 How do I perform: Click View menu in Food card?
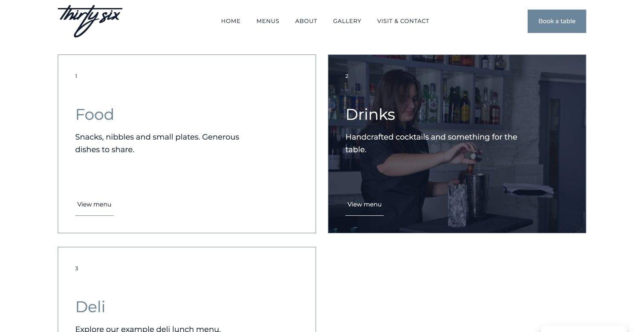pyautogui.click(x=94, y=205)
